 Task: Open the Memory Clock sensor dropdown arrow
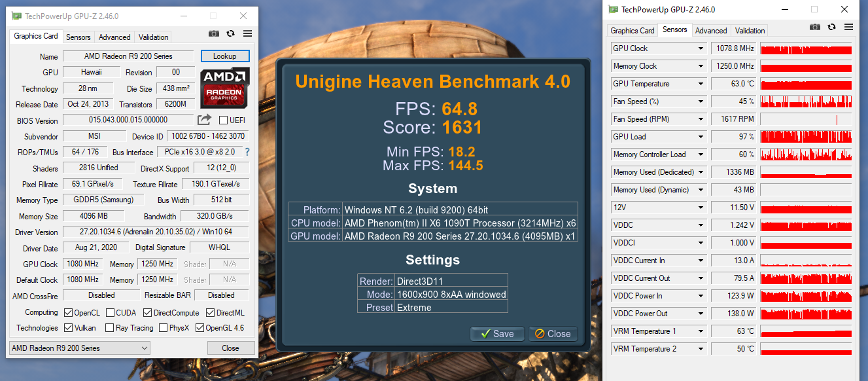tap(701, 66)
